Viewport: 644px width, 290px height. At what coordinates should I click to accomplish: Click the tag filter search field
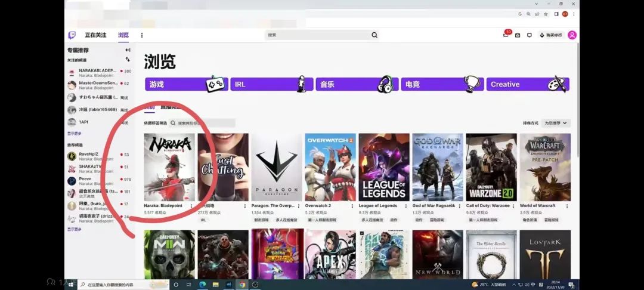(202, 123)
